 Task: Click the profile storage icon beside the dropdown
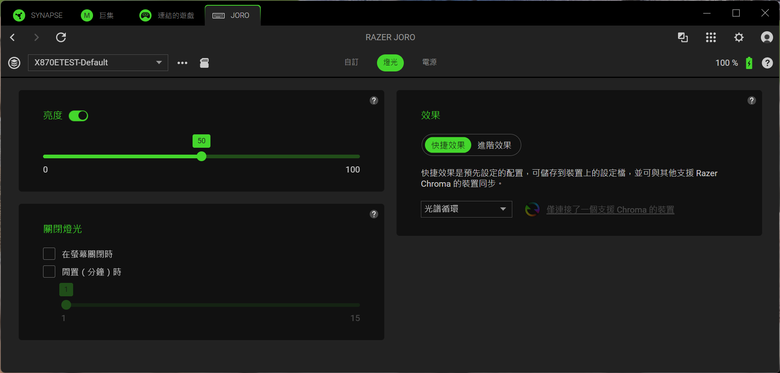coord(14,63)
